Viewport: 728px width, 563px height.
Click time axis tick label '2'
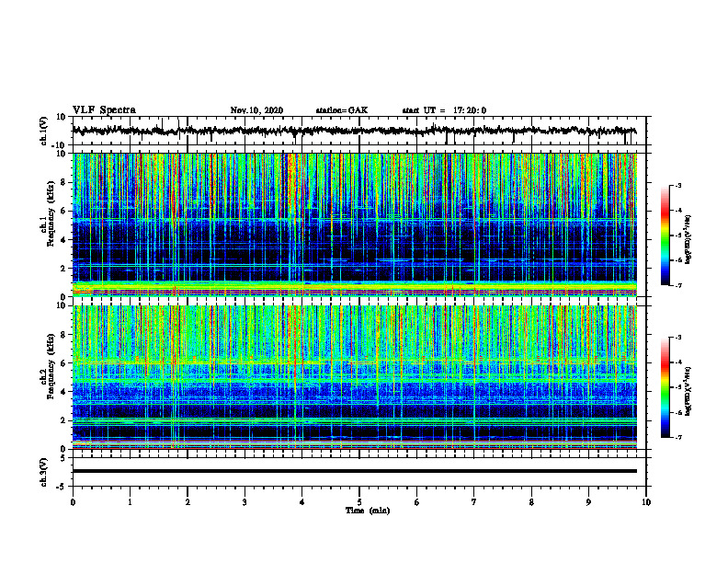point(188,502)
